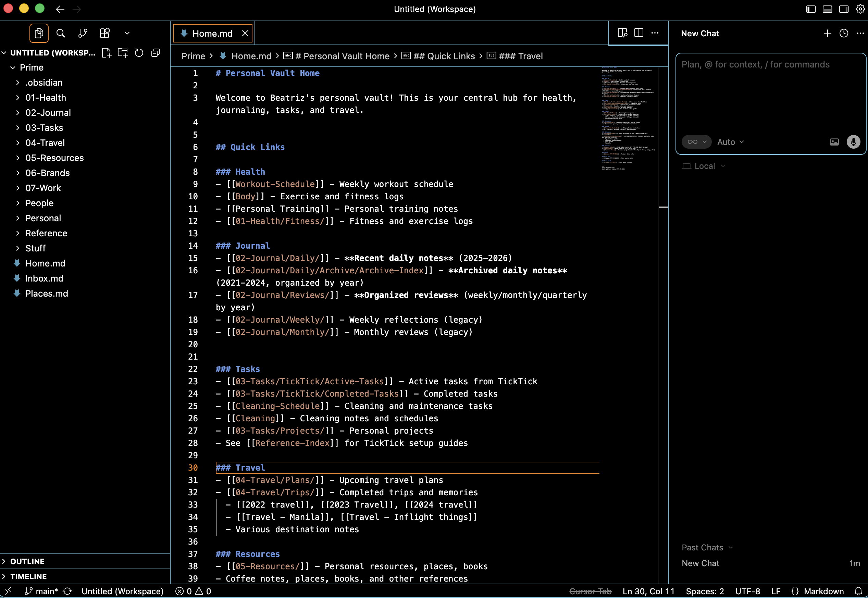Collapse all folders in explorer
Screen dimensions: 868x598
click(x=156, y=53)
